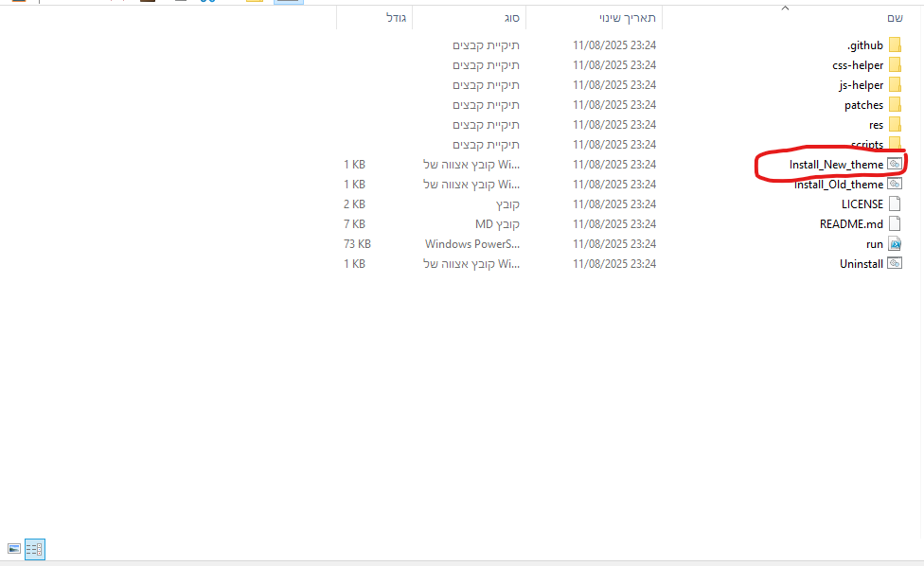Select the css-helper folder name
Image resolution: width=924 pixels, height=566 pixels.
click(x=858, y=65)
